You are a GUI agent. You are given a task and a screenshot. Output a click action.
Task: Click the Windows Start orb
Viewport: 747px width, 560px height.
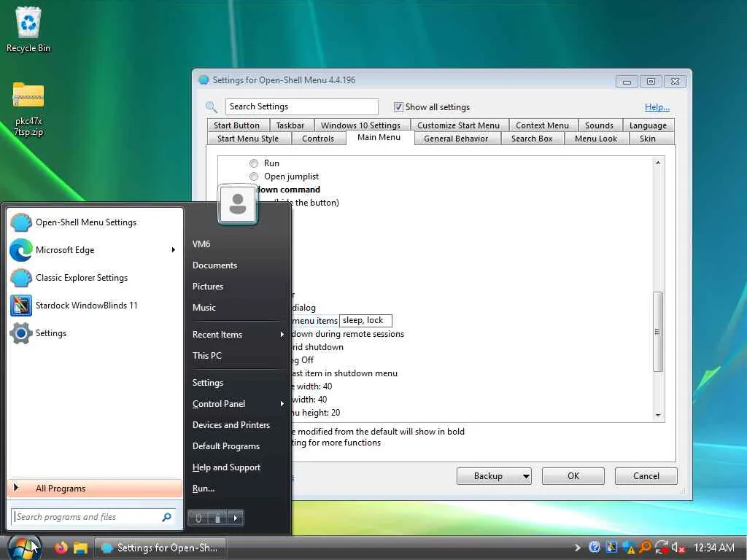pos(24,548)
